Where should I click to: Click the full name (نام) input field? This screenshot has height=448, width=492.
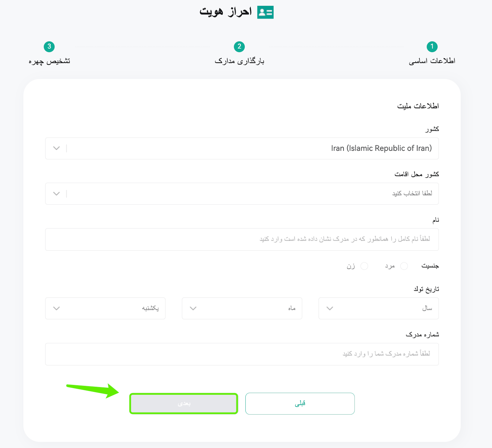(242, 239)
